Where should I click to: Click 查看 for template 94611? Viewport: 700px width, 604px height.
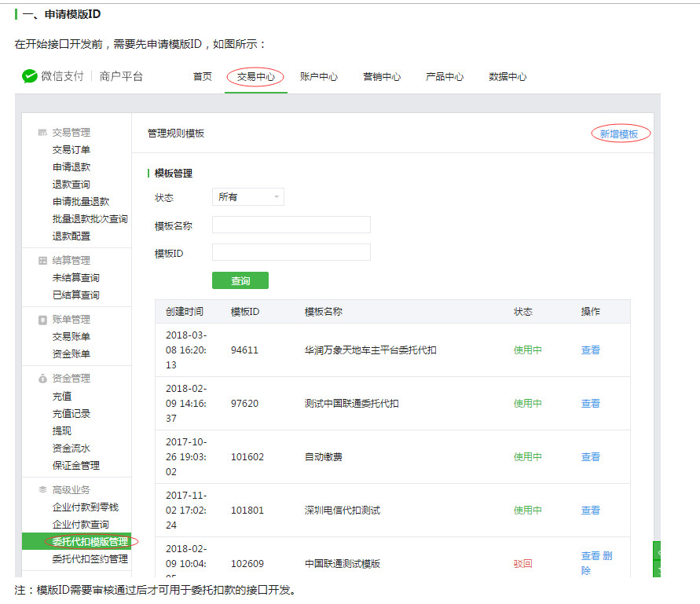click(x=590, y=350)
